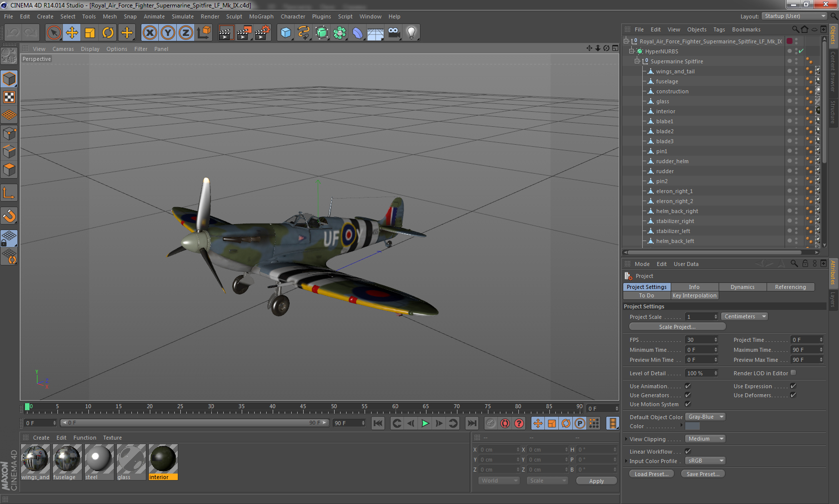Select the Rotate tool

[108, 33]
